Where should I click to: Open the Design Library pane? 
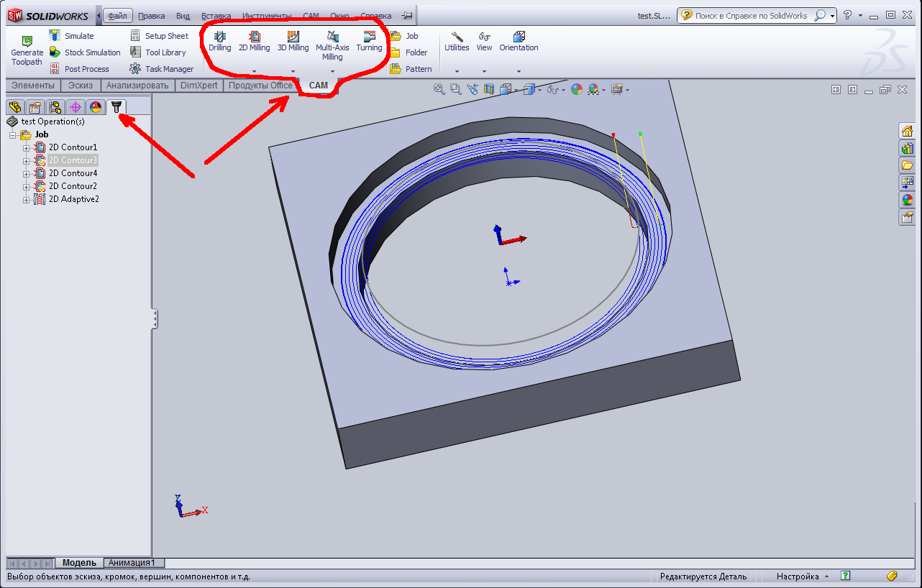[x=907, y=148]
